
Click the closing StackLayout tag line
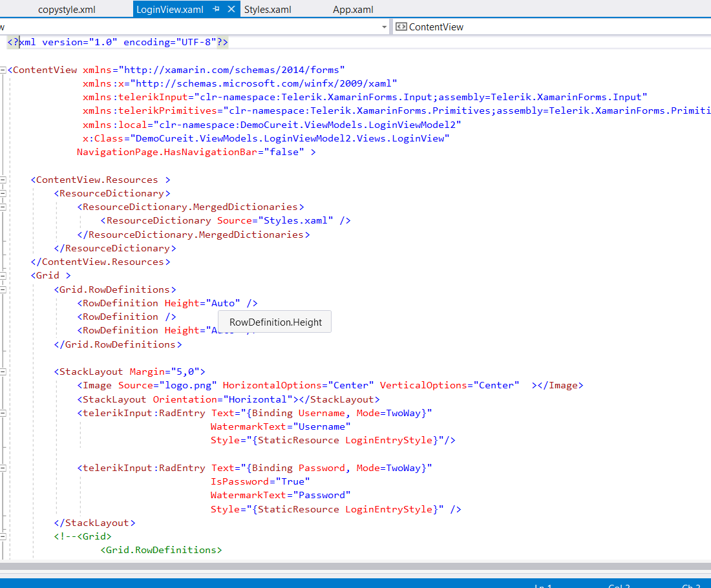point(94,523)
